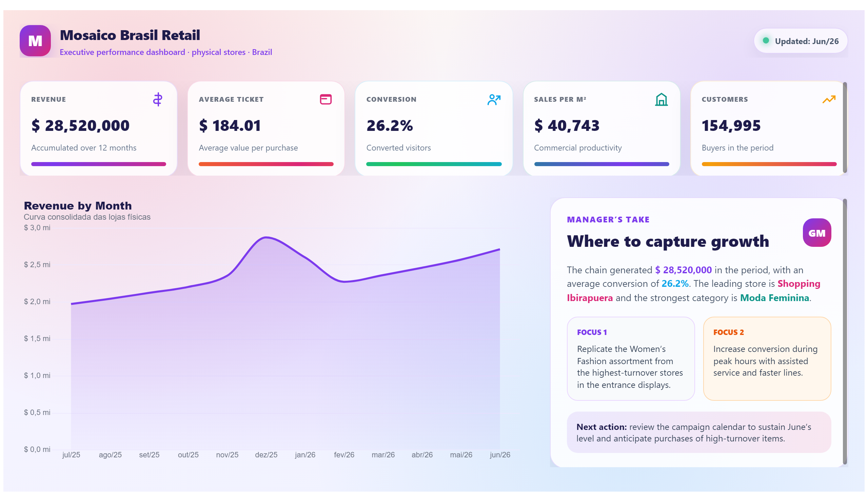Click the Revenue card purple progress bar
Screen dimensions: 868x495
[98, 164]
